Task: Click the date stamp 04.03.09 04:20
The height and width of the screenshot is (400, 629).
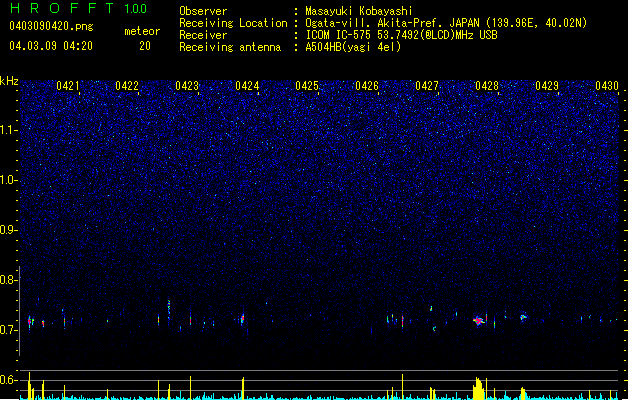Action: [x=51, y=45]
